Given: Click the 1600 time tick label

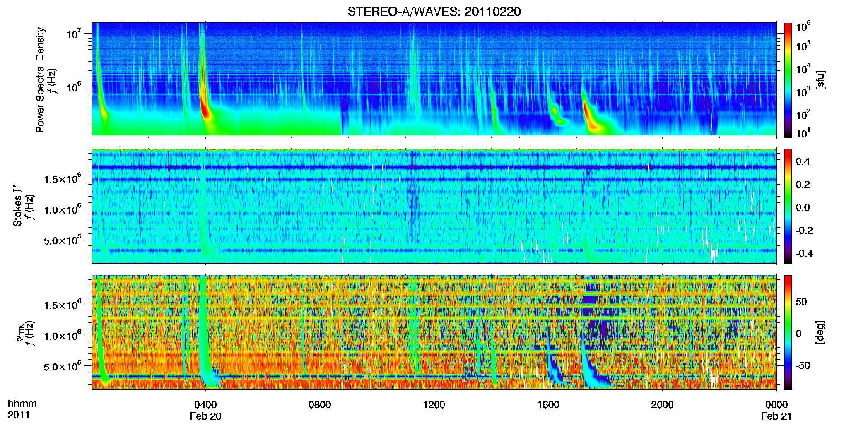Looking at the screenshot, I should point(548,404).
